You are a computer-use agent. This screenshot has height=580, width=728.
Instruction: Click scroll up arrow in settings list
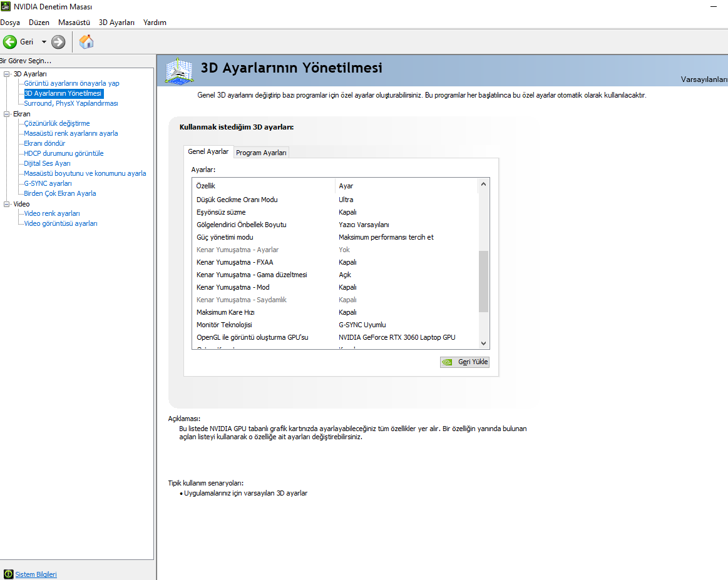pos(483,184)
